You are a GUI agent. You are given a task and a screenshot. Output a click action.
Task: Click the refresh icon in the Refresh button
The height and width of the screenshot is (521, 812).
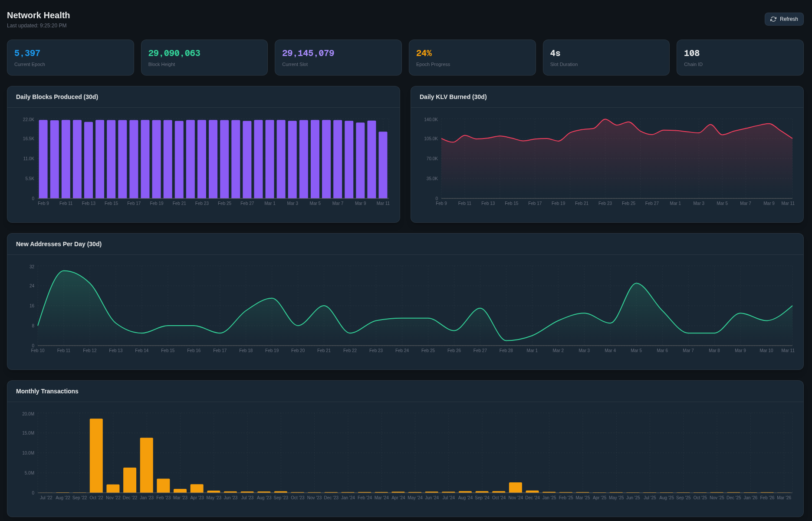coord(773,19)
